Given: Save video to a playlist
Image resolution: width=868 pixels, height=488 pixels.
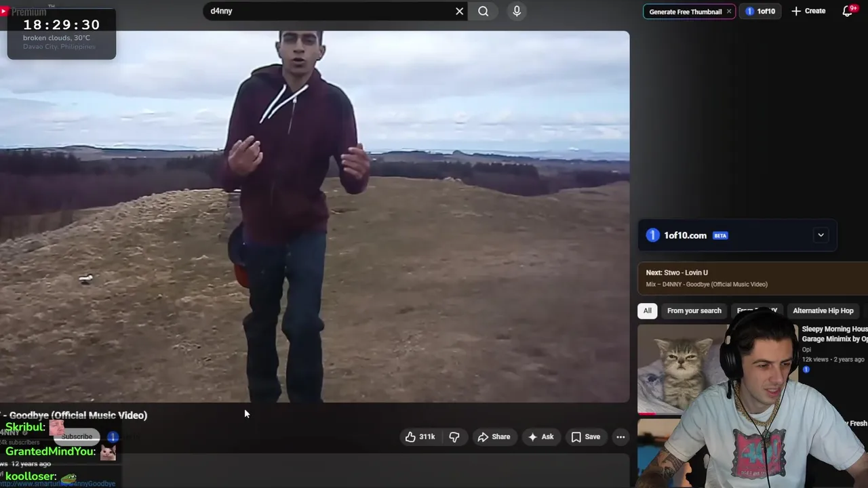Looking at the screenshot, I should [586, 437].
